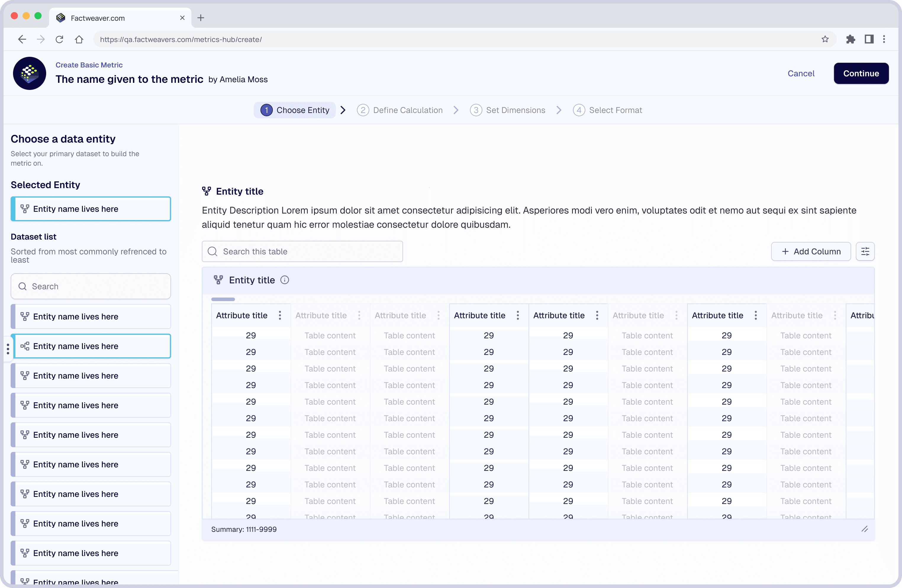
Task: Click the first Table content cell in the sixth column
Action: point(647,335)
